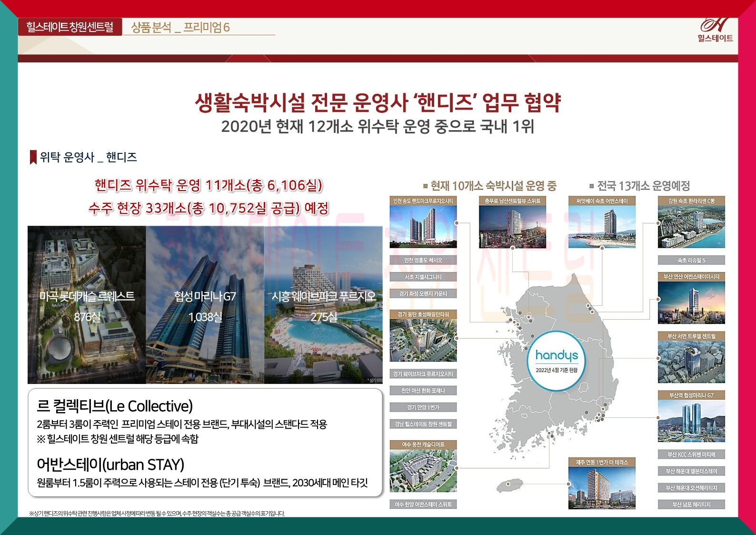756x535 pixels.
Task: Click the 부산 해운대 오션헤리티지 label
Action: click(x=691, y=488)
